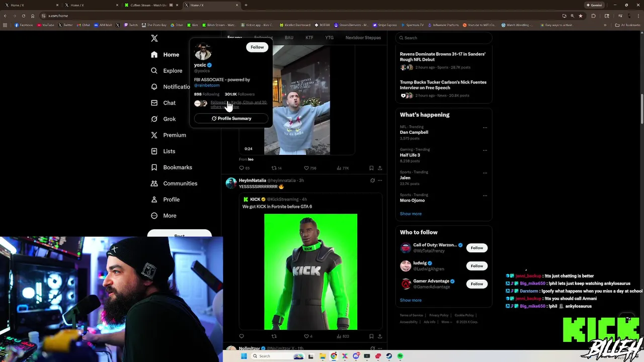
Task: Open Steam from the taskbar
Action: 389,356
